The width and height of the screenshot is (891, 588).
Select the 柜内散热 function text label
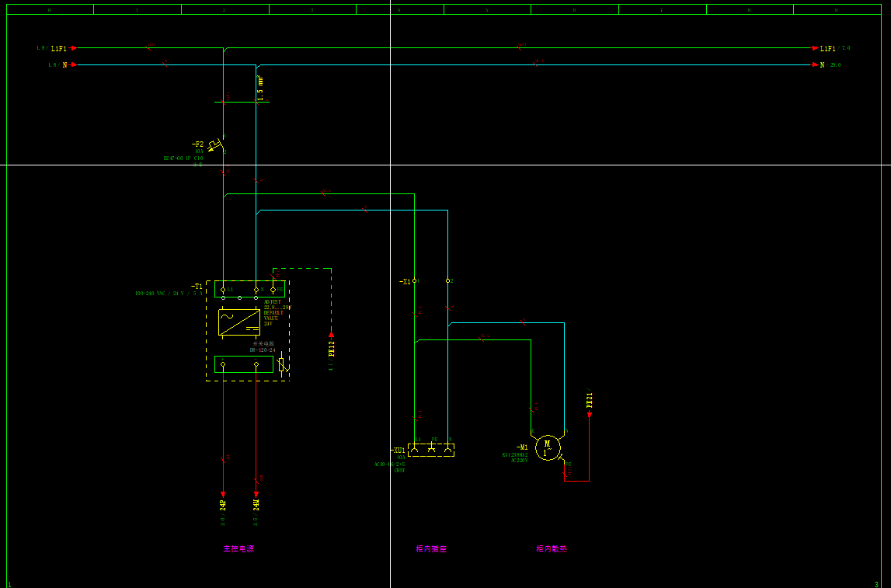point(552,549)
